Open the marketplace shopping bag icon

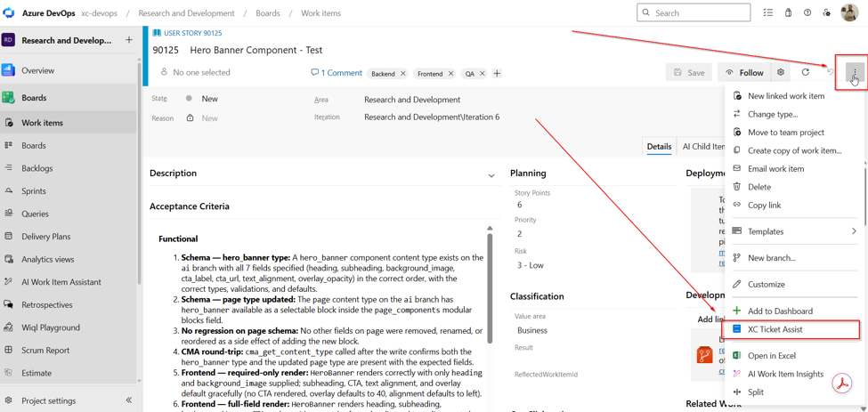[788, 12]
